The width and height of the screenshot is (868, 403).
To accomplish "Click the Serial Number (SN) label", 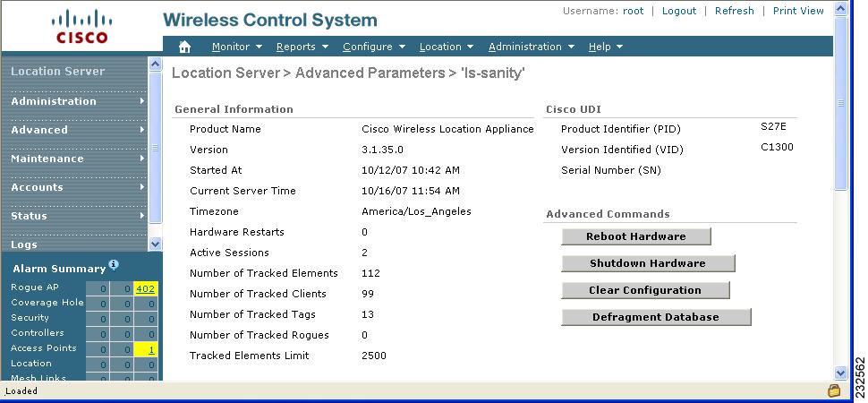I will click(611, 170).
